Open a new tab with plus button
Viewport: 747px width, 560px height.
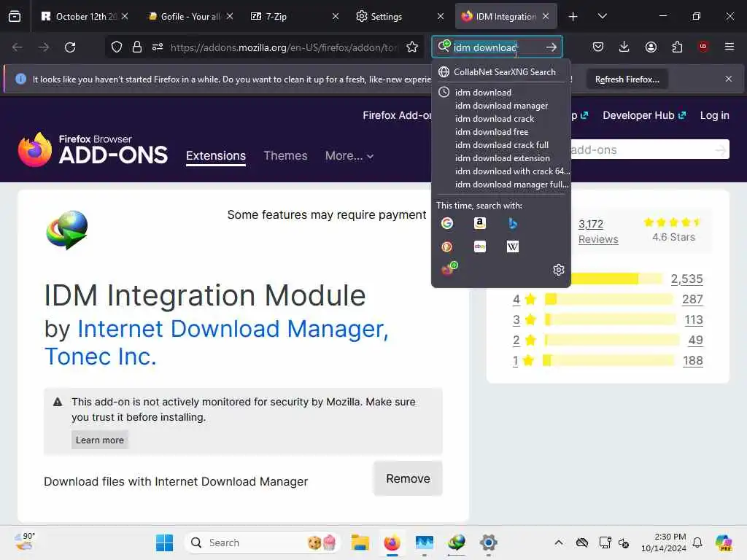573,17
